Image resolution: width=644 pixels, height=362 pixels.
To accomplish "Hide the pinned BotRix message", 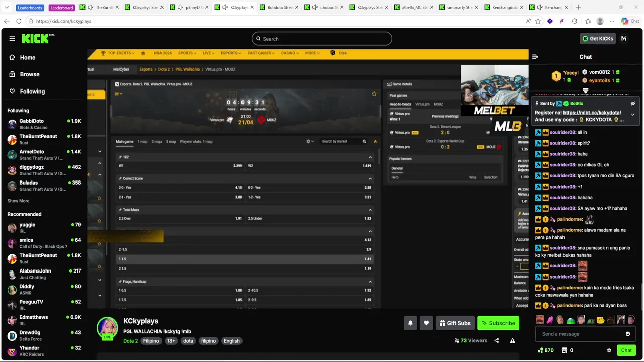I will [x=633, y=103].
